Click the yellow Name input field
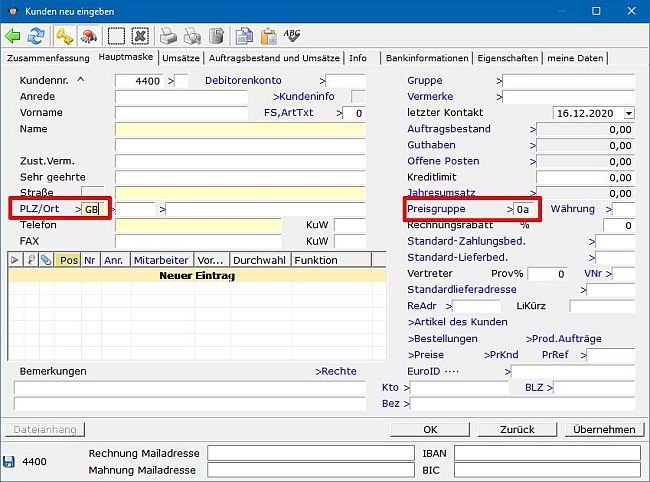Image resolution: width=650 pixels, height=482 pixels. [240, 129]
